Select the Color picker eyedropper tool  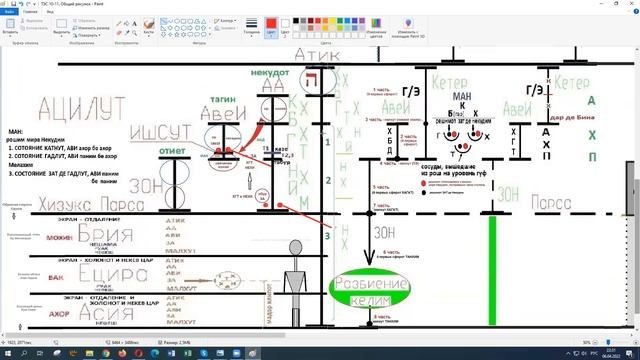[x=127, y=33]
